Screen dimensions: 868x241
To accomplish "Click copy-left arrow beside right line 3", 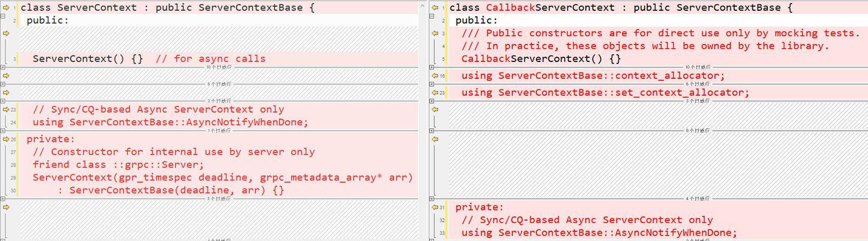I will pyautogui.click(x=435, y=33).
